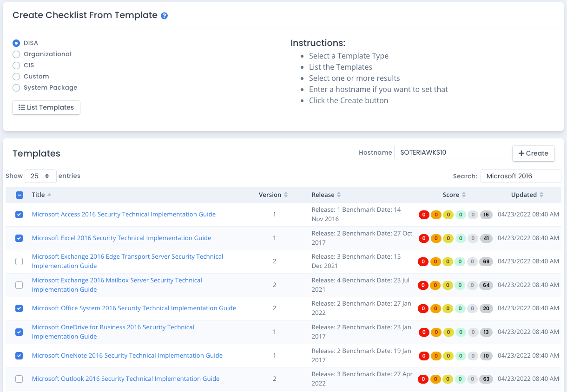Click the total badge 41 for Excel 2016
The image size is (567, 392).
(x=486, y=238)
